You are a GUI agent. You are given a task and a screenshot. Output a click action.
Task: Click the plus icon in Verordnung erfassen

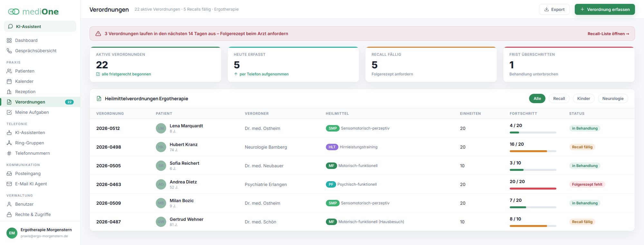click(x=582, y=9)
